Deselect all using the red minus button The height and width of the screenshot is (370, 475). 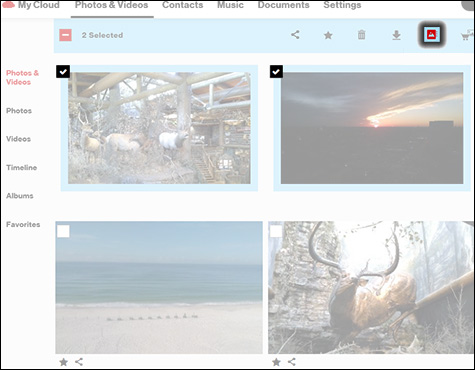(x=65, y=35)
